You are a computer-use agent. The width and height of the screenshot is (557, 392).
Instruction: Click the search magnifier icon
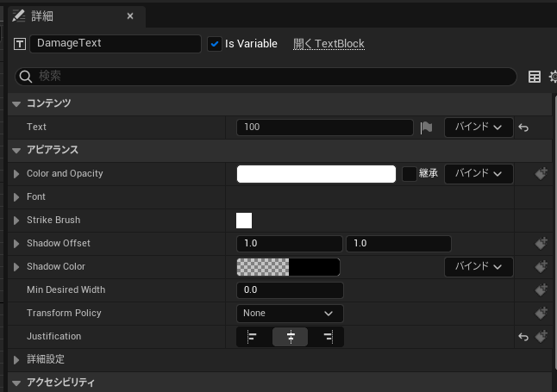click(26, 77)
